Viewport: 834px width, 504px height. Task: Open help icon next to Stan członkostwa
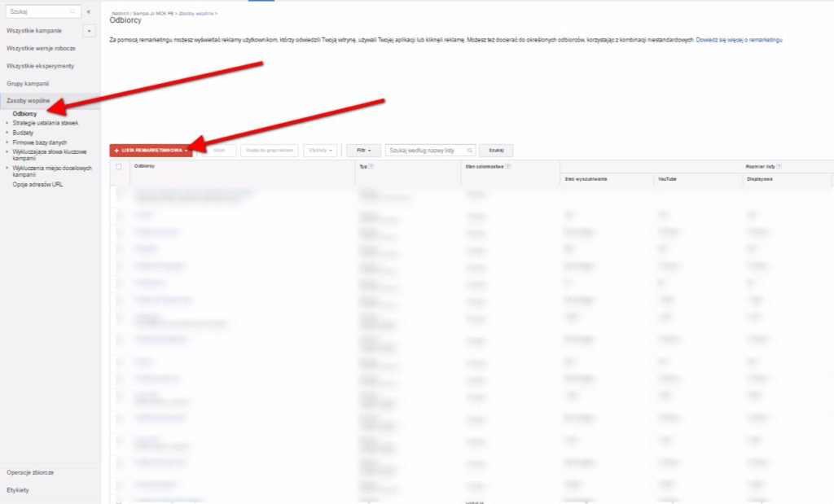(508, 166)
